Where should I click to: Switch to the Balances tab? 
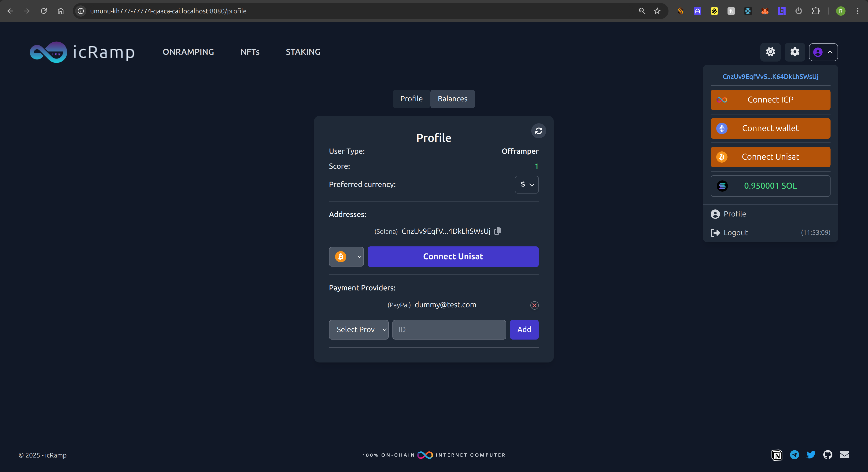[x=452, y=99]
